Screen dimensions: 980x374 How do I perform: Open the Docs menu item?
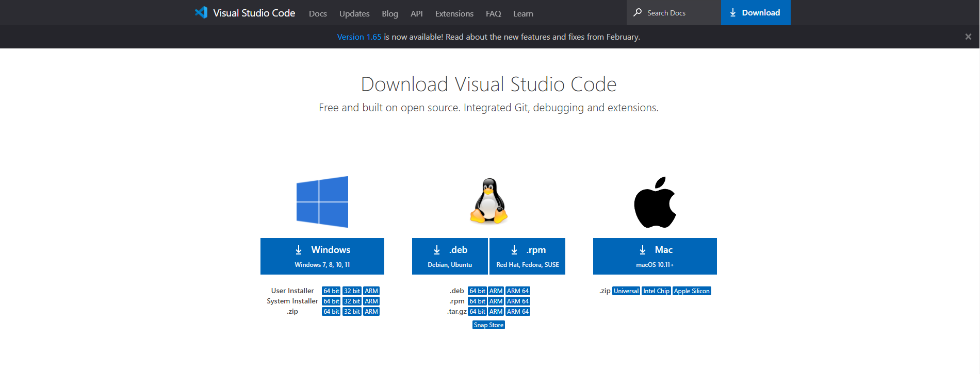tap(318, 13)
